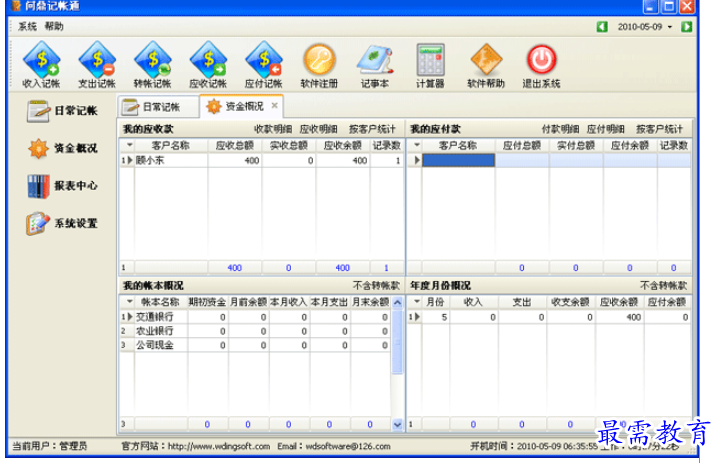
Task: Open the date picker dropdown 2010-05-09
Action: point(670,27)
